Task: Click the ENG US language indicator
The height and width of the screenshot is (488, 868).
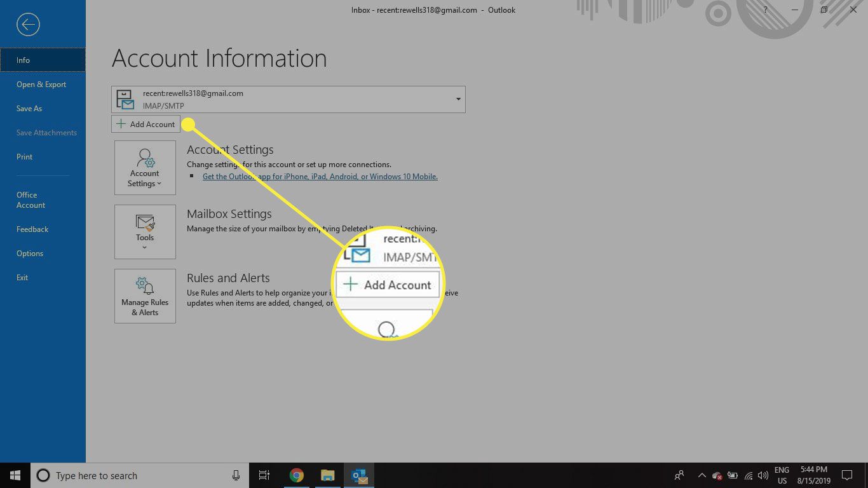Action: pyautogui.click(x=782, y=475)
